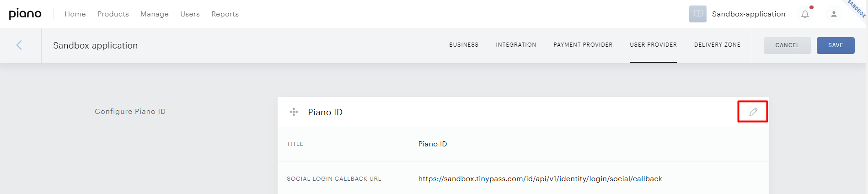Click the SANDBOX corner ribbon
868x194 pixels.
[x=857, y=8]
